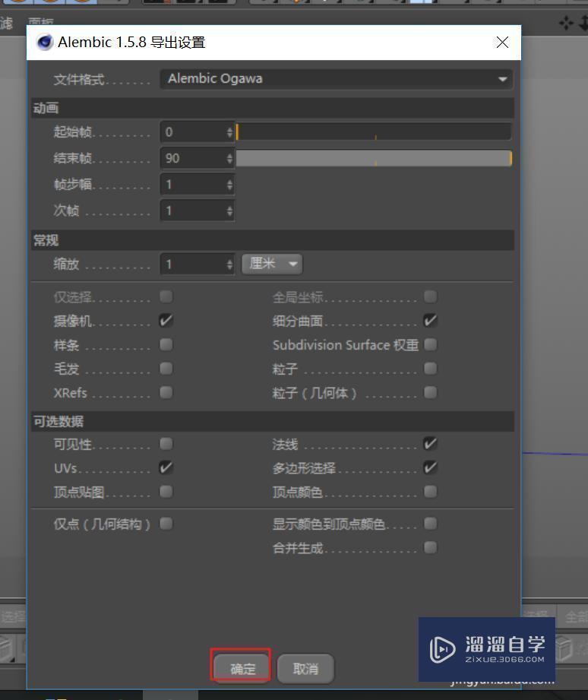This screenshot has width=588, height=700.
Task: Click the 结束帧 input field showing 90
Action: click(x=193, y=159)
